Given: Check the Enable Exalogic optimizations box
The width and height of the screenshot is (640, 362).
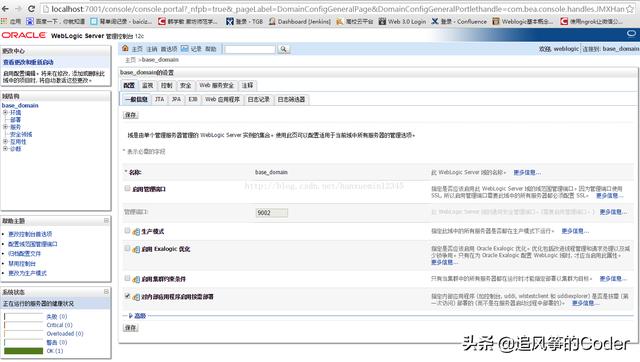Looking at the screenshot, I should (x=127, y=248).
